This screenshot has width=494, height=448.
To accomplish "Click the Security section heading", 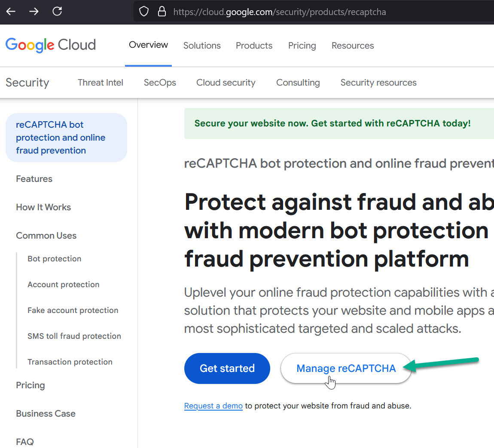I will 27,83.
